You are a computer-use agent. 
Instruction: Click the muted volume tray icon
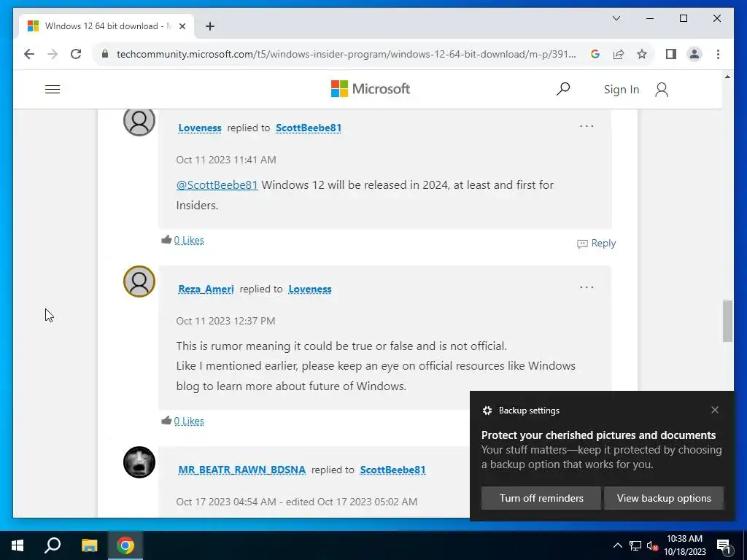click(652, 545)
